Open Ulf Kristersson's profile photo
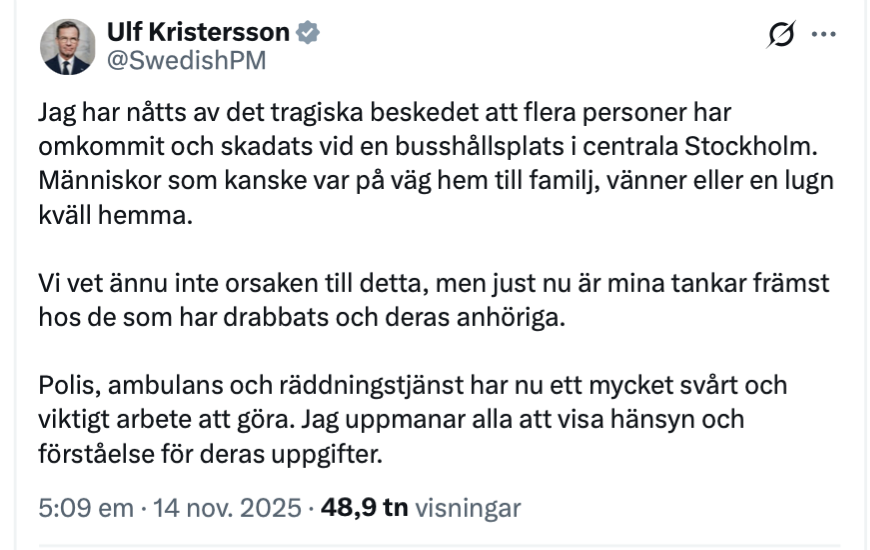 tap(67, 47)
